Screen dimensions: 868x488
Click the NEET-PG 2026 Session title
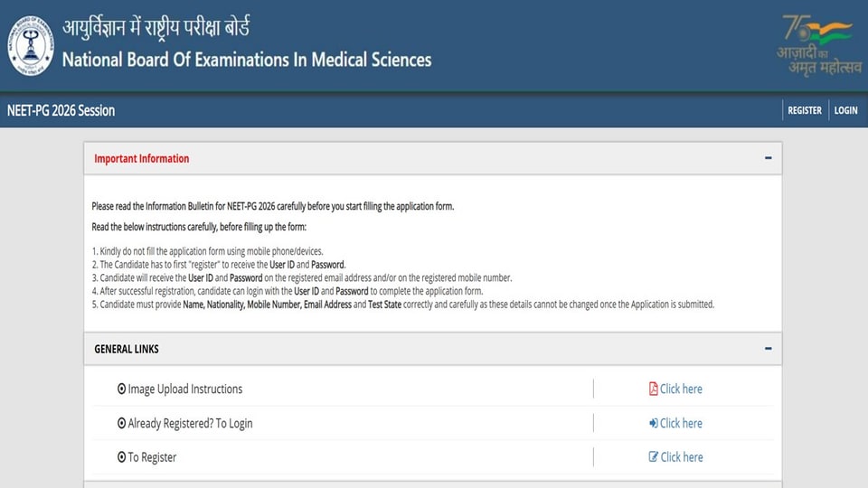point(61,110)
